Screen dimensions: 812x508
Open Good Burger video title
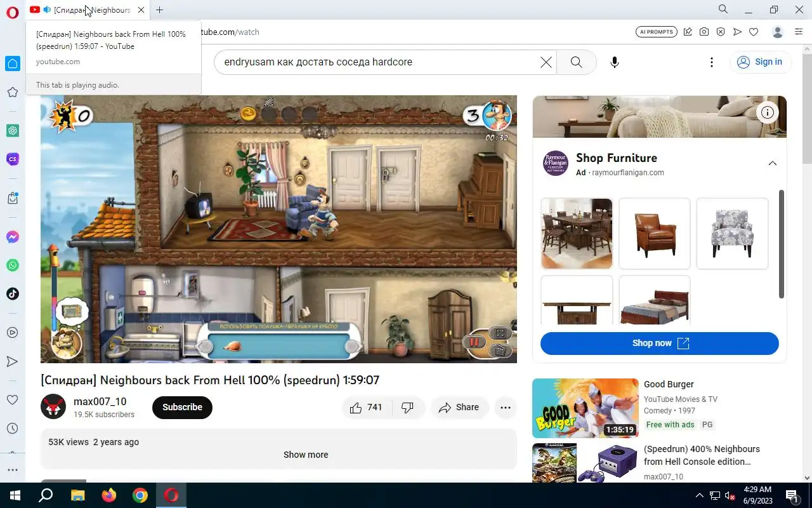pyautogui.click(x=669, y=384)
